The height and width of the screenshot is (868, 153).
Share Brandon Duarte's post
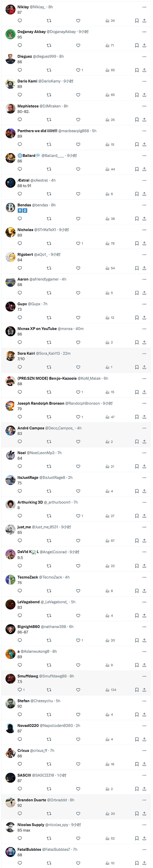(x=144, y=813)
